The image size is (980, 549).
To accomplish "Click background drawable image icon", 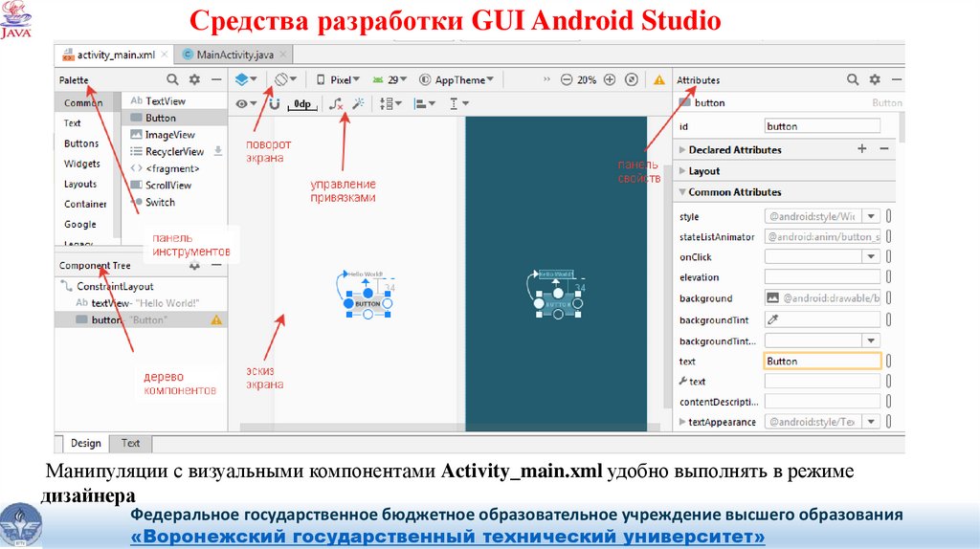I will (x=773, y=297).
